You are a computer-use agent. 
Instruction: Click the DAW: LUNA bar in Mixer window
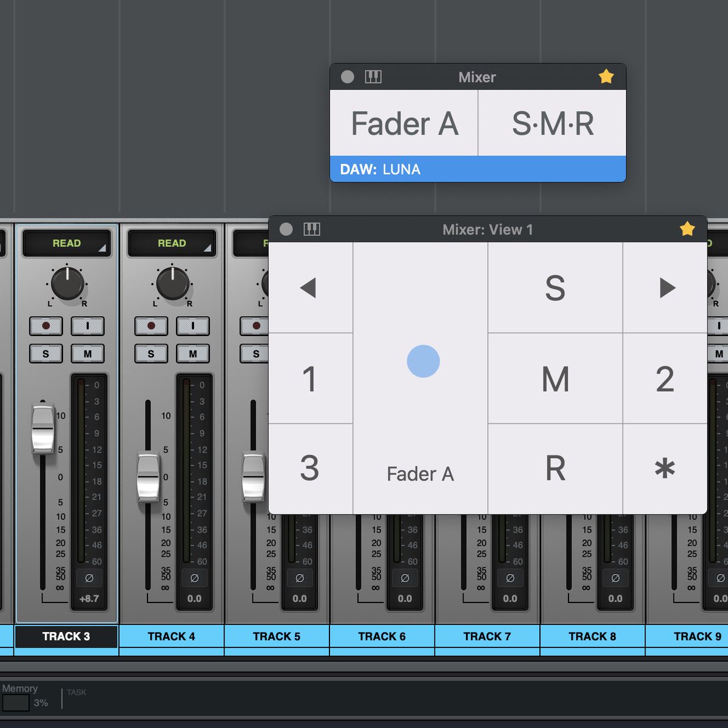pos(478,169)
